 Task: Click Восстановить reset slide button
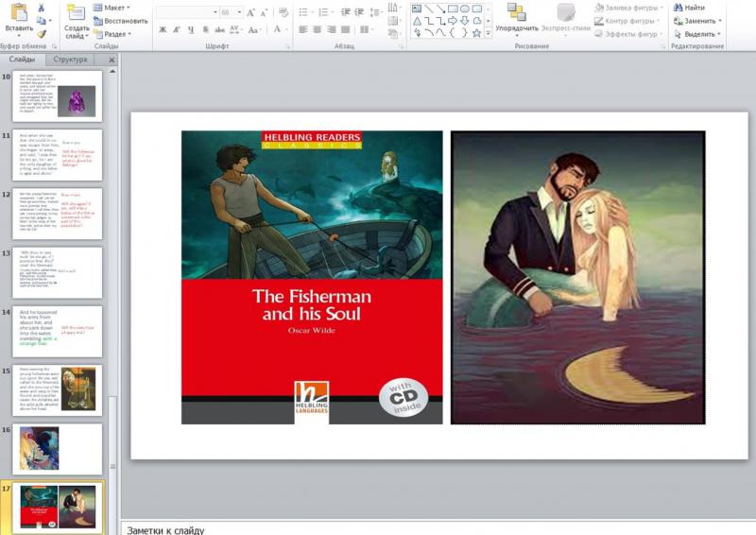(121, 21)
